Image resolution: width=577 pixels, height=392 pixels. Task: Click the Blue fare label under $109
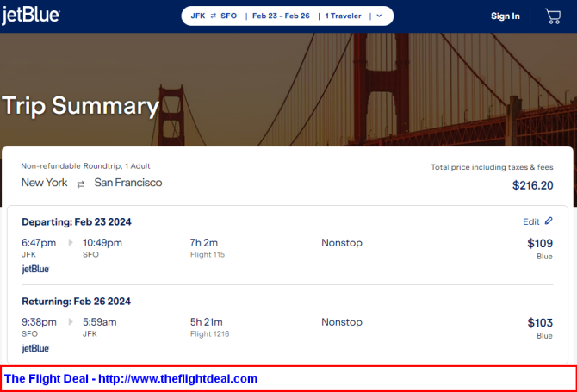(544, 257)
